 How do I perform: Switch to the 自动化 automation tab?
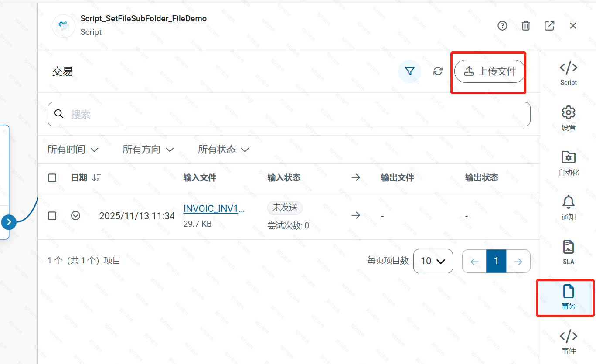click(568, 163)
